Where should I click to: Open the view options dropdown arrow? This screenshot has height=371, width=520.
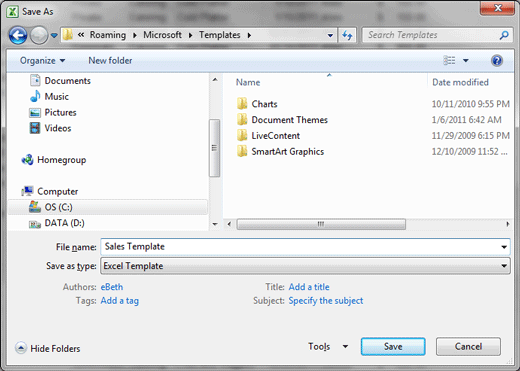click(x=466, y=61)
